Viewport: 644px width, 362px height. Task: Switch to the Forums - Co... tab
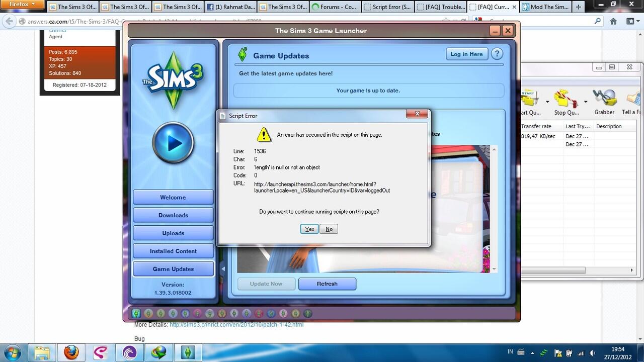pyautogui.click(x=335, y=7)
